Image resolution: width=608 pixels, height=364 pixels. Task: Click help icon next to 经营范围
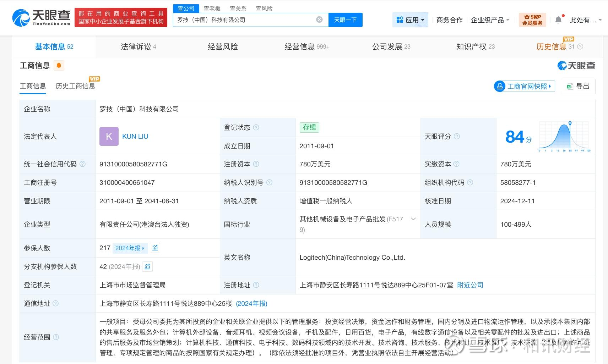[56, 337]
